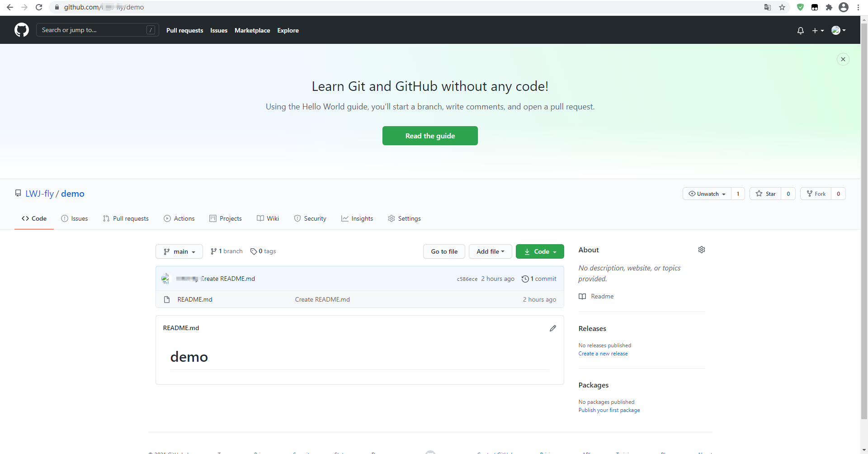Click the translate page icon
This screenshot has height=454, width=868.
(768, 7)
